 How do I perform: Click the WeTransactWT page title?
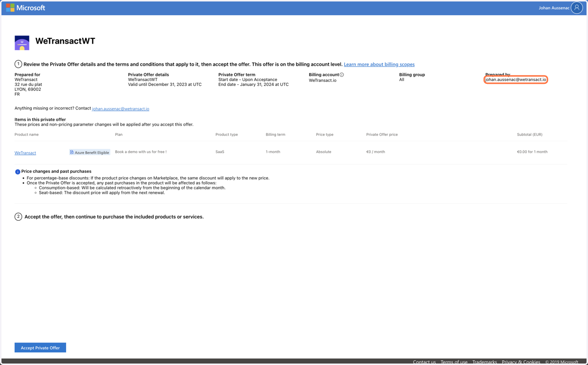[65, 41]
